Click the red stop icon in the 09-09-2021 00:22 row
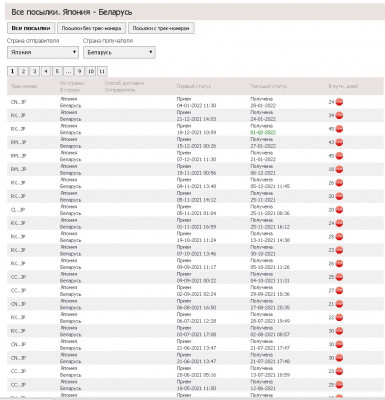Viewport: 385px width, 400px height. pos(339,277)
